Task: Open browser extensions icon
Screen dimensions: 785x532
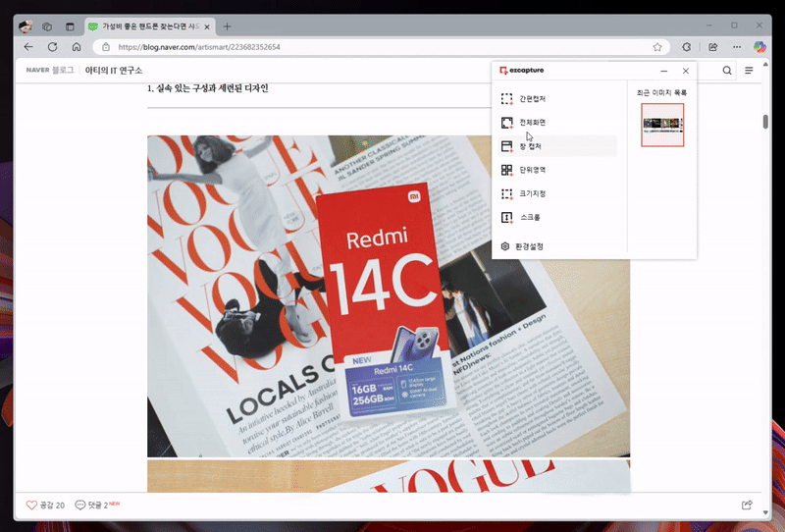Action: [686, 47]
